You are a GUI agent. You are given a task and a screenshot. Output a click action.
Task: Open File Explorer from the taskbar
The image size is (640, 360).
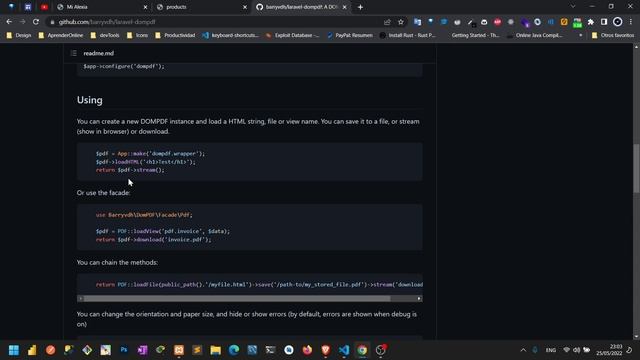point(216,350)
